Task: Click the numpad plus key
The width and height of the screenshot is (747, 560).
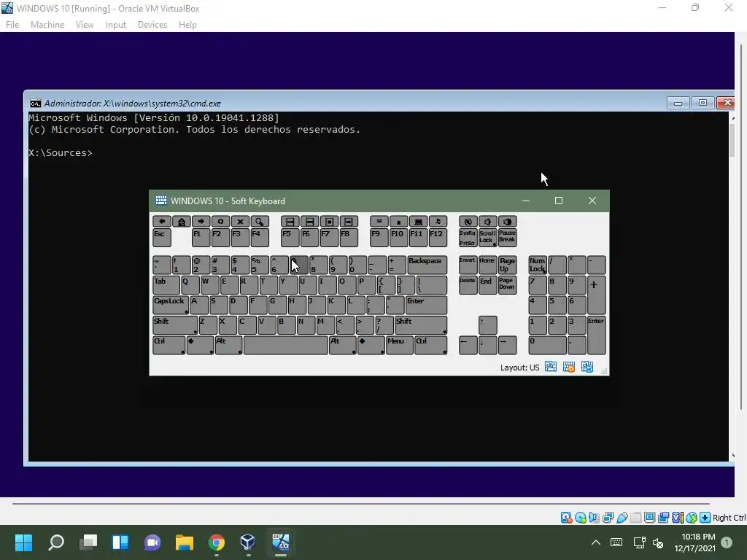Action: [597, 295]
